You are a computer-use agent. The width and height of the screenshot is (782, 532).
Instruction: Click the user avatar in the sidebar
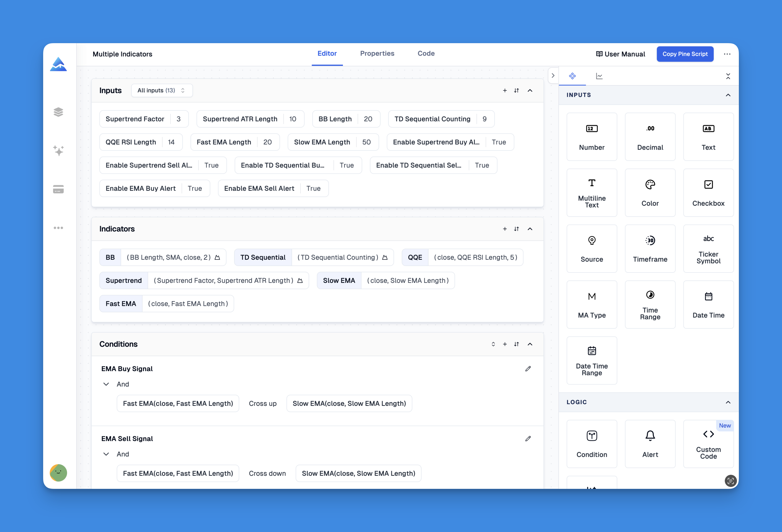click(58, 473)
